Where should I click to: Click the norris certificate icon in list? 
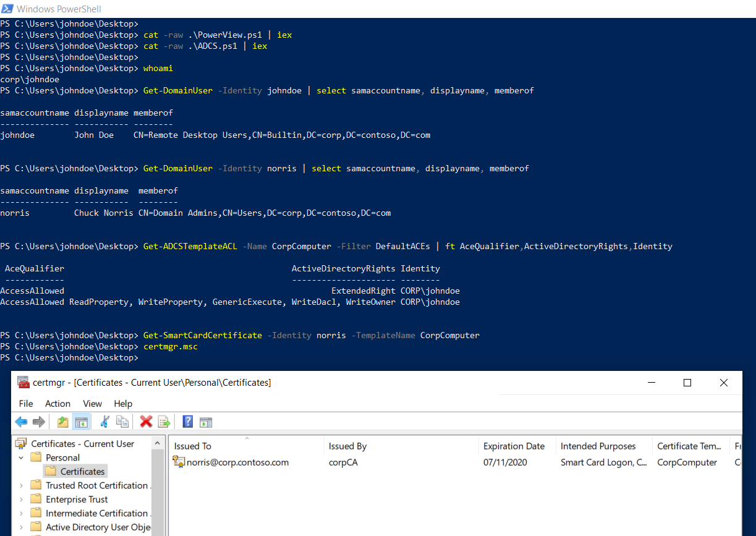pyautogui.click(x=179, y=462)
